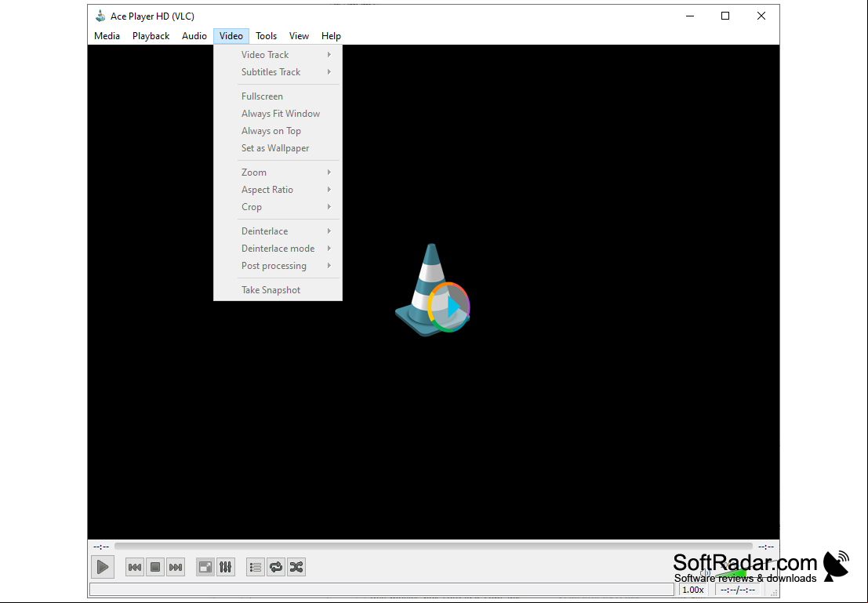Expand the Crop submenu
Image resolution: width=868 pixels, height=603 pixels.
278,206
